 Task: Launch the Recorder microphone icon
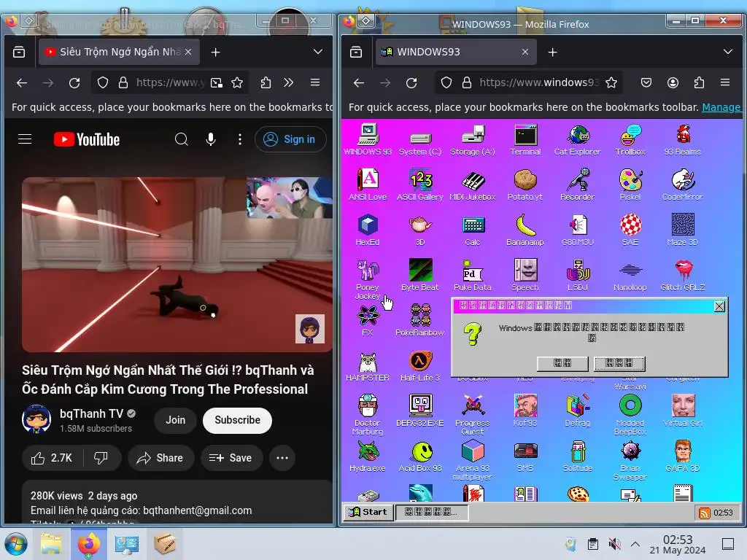[578, 184]
